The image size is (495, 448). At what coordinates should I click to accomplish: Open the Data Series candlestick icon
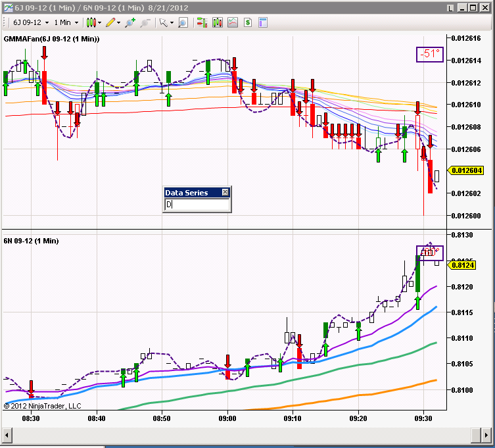[217, 22]
